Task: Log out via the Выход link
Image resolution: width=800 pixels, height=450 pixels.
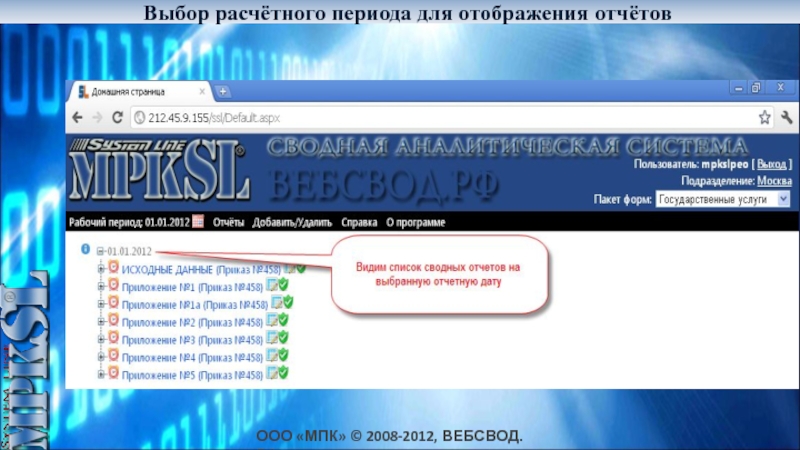Action: coord(771,164)
